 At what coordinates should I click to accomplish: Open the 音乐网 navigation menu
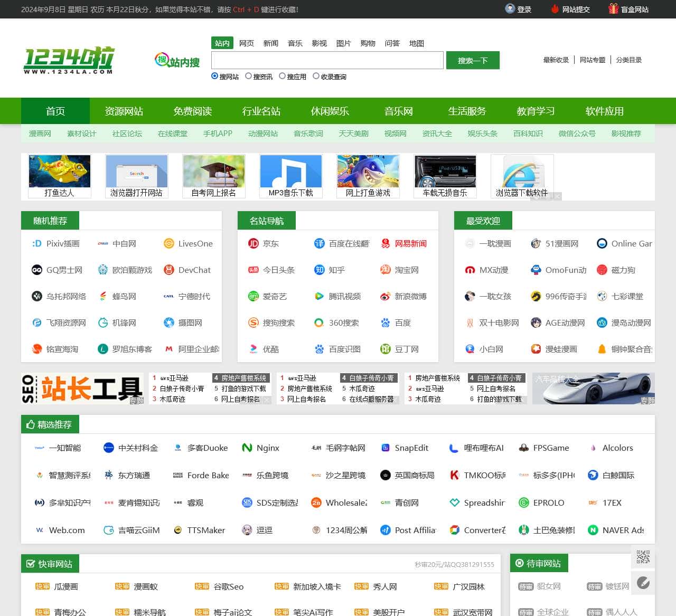point(399,111)
